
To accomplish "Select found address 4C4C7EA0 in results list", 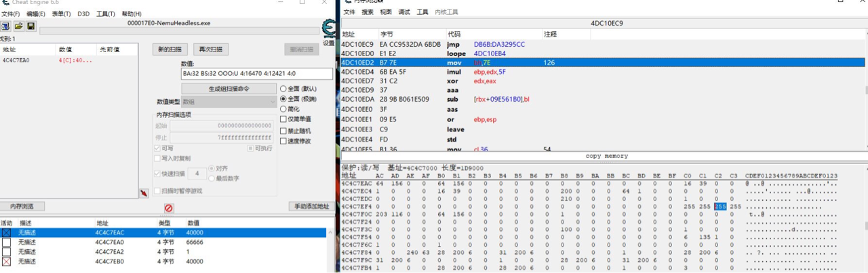I will [68, 60].
